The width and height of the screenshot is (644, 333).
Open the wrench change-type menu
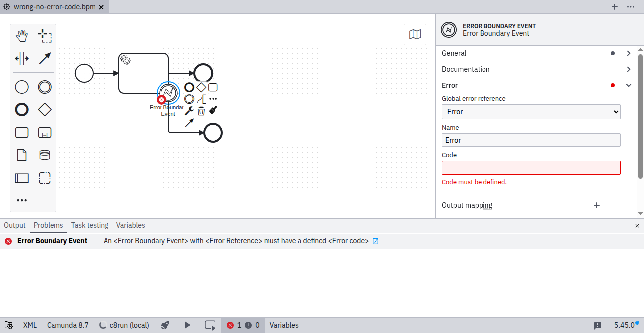(x=189, y=111)
